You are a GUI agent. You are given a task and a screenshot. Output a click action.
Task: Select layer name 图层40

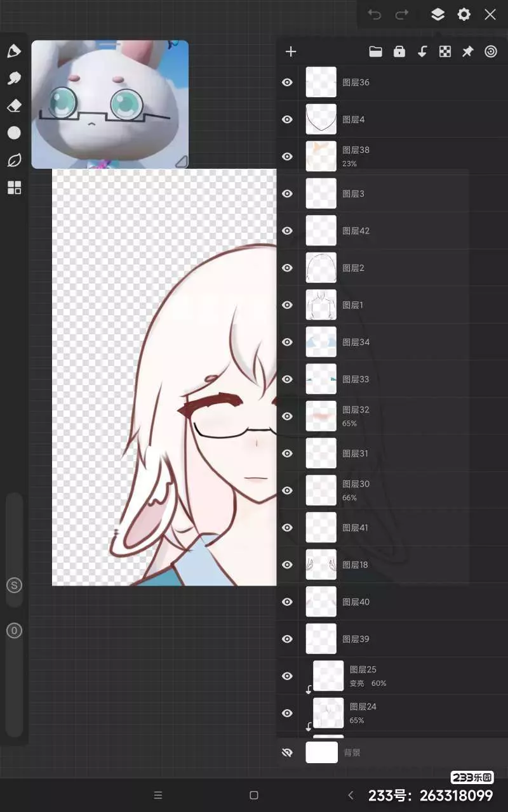point(356,602)
